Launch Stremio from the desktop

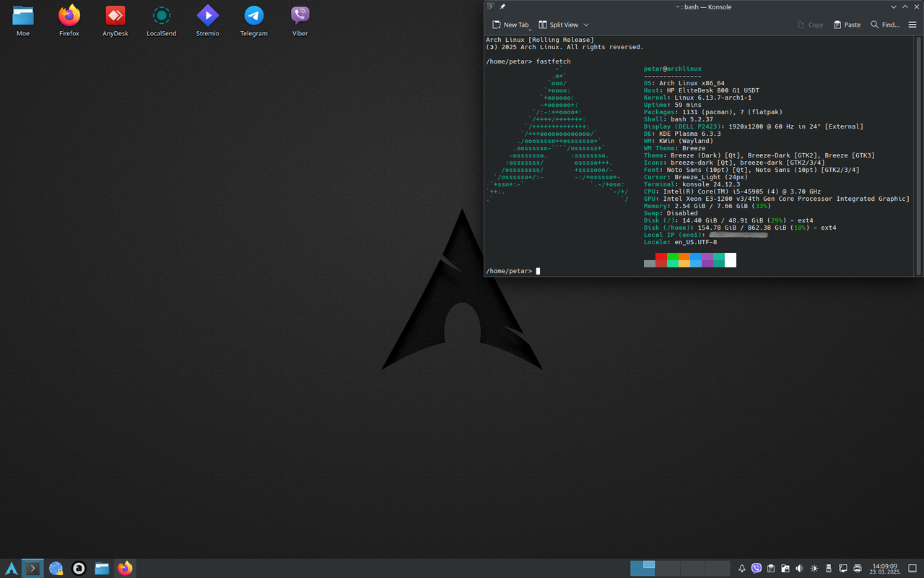coord(208,21)
